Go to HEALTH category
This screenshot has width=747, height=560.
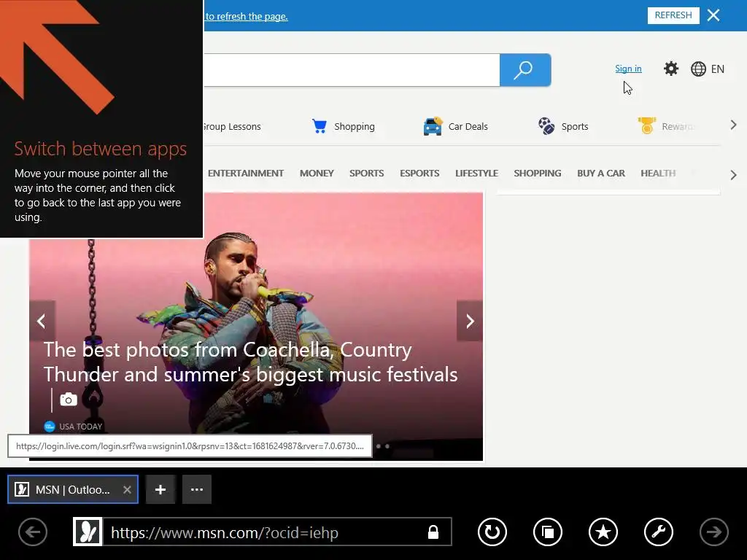tap(658, 174)
